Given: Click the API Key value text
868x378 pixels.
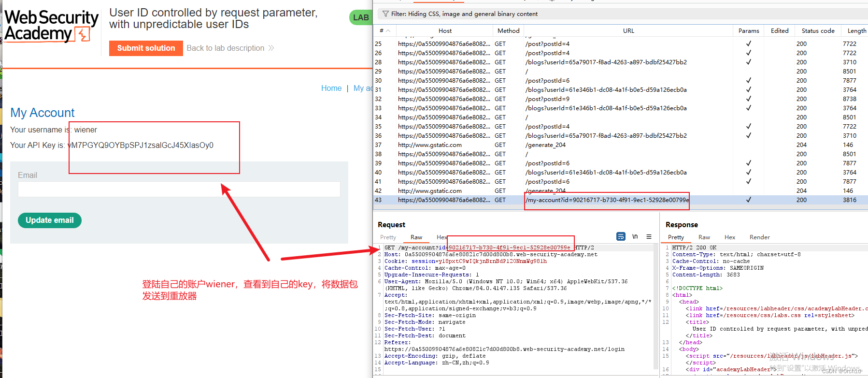Looking at the screenshot, I should tap(141, 145).
